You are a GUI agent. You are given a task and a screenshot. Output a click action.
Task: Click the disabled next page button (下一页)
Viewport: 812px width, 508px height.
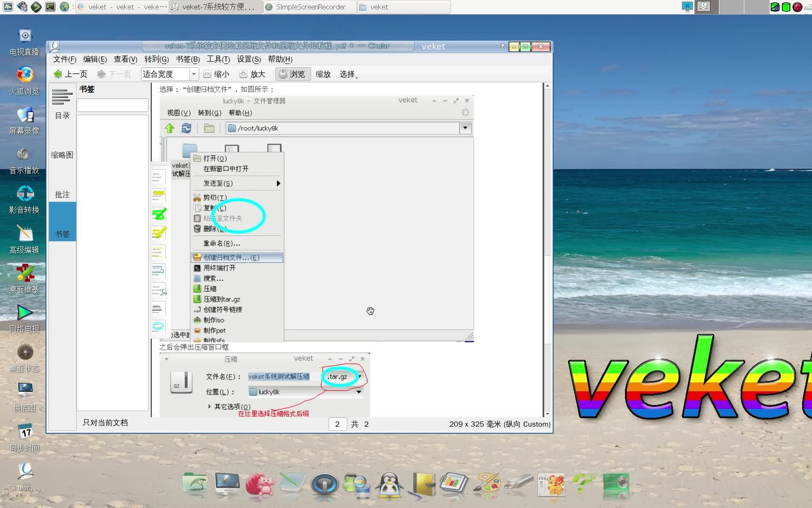[114, 74]
